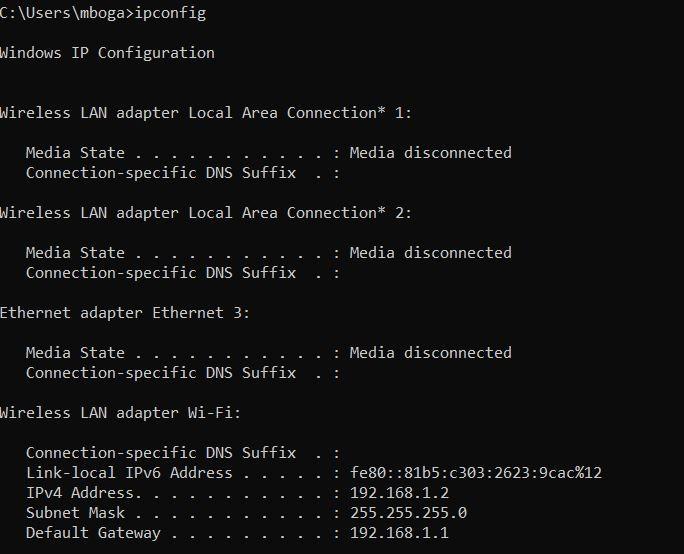The height and width of the screenshot is (554, 684).
Task: Click the Windows IP Configuration heading
Action: [107, 53]
